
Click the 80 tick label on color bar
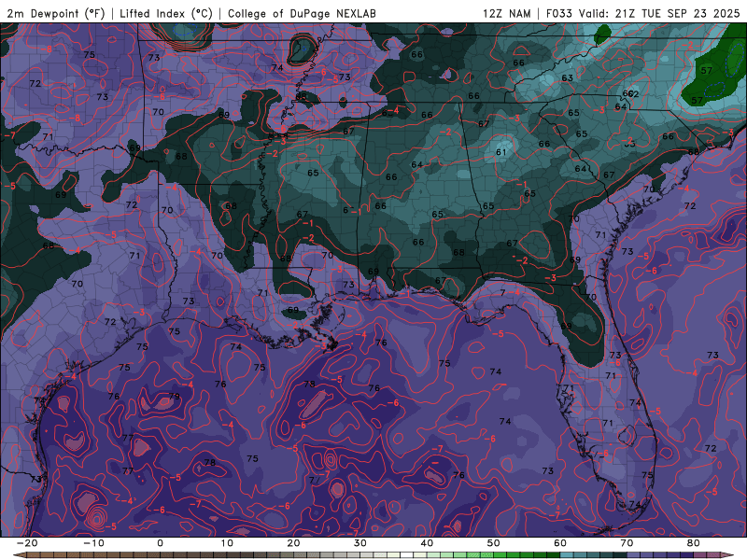coord(694,543)
